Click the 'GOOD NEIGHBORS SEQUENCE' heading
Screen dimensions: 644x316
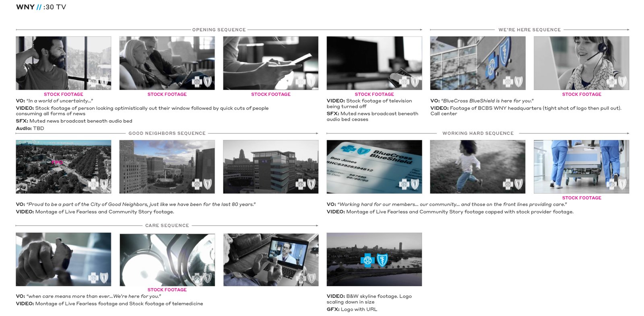pyautogui.click(x=167, y=133)
